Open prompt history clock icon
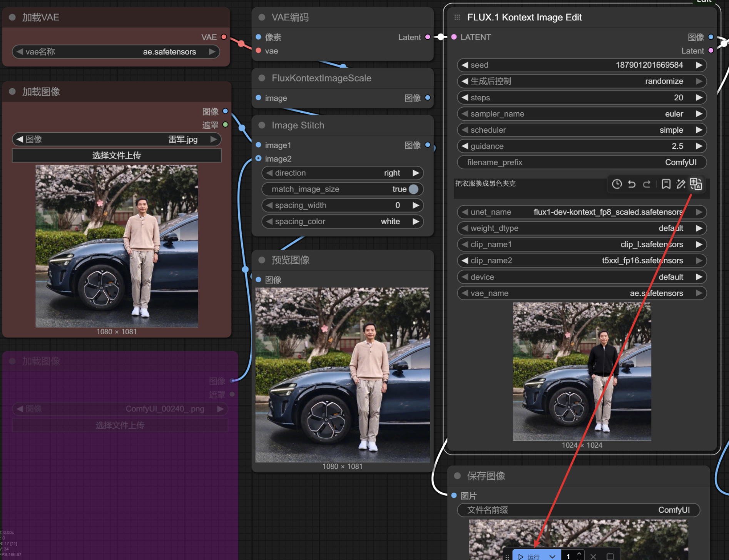729x560 pixels. click(x=617, y=184)
